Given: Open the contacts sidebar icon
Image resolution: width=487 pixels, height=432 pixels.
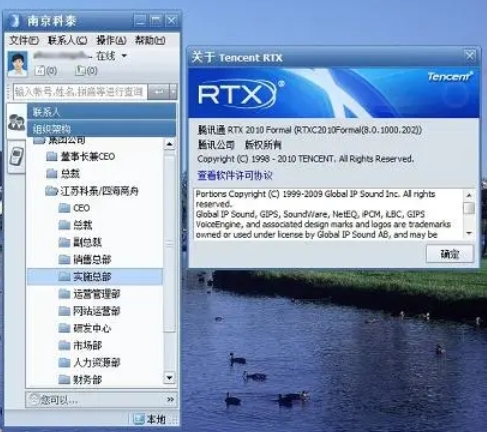Looking at the screenshot, I should pyautogui.click(x=16, y=122).
